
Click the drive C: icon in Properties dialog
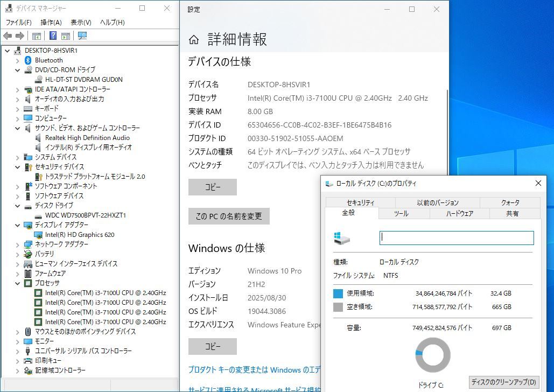tap(342, 238)
